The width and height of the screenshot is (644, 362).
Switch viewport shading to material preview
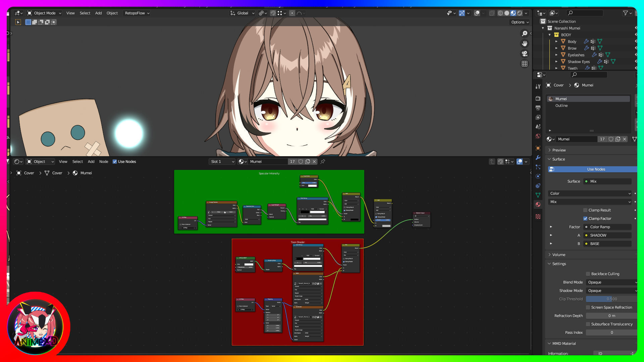tap(513, 13)
